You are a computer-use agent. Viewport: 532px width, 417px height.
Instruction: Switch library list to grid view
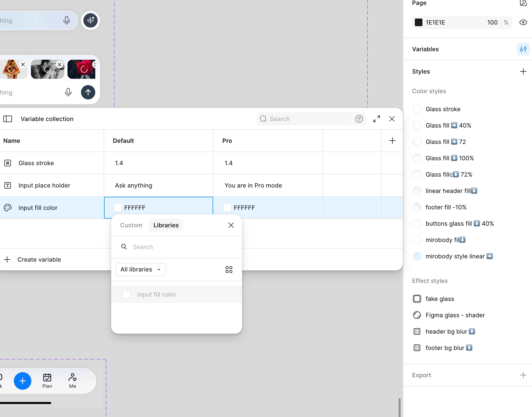229,270
